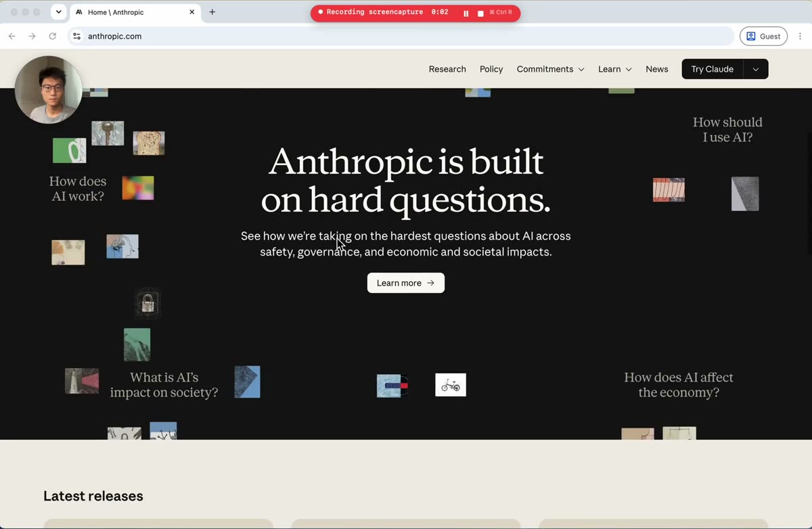Viewport: 812px width, 529px height.
Task: Select "How does AI affect the economy?"
Action: coord(679,385)
